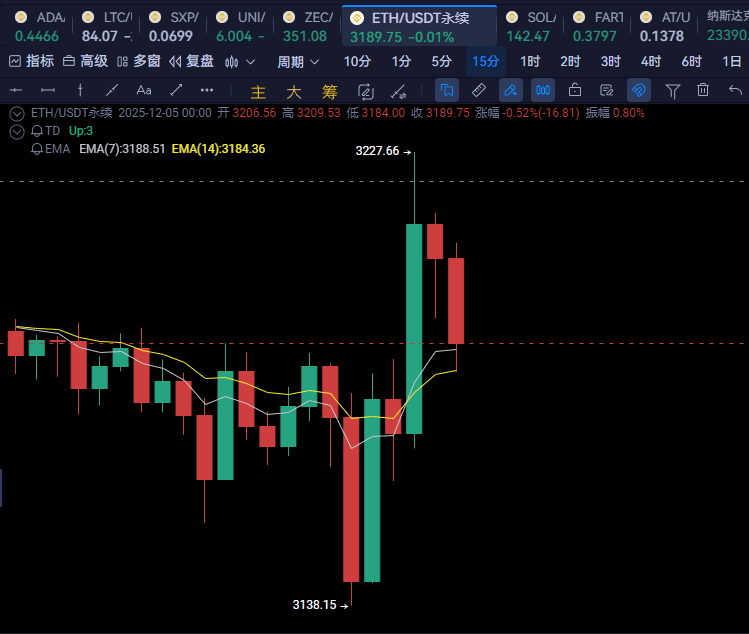
Task: Switch to the 1时 timeframe
Action: point(530,61)
